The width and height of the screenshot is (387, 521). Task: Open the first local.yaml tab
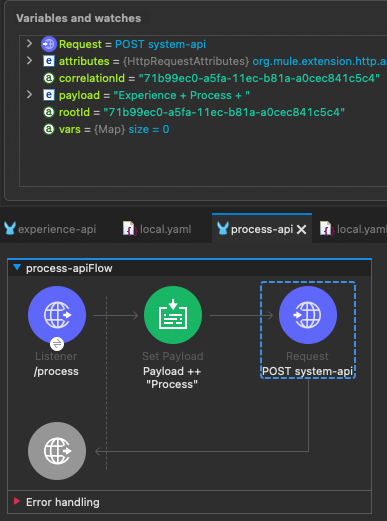click(157, 229)
